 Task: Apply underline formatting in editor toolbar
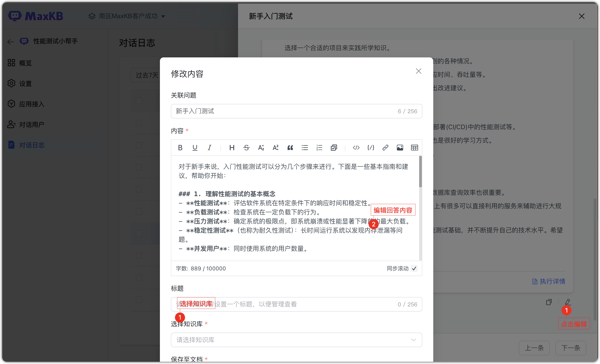point(195,148)
